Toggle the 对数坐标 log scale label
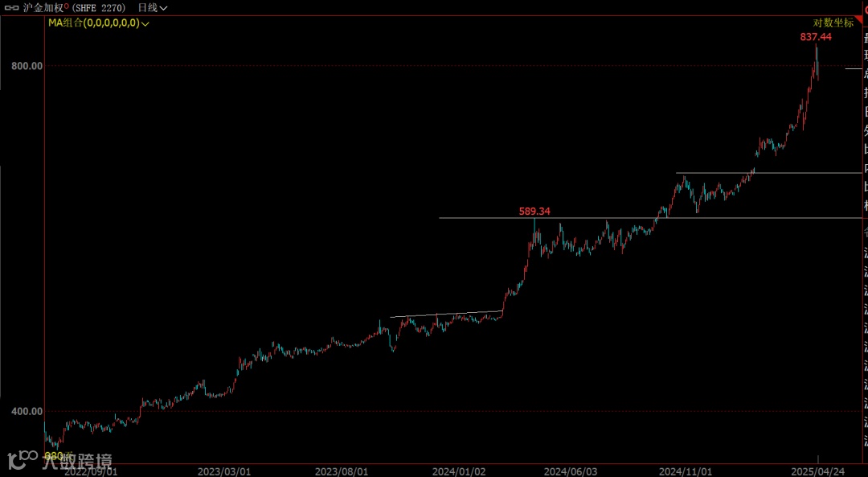The height and width of the screenshot is (477, 868). [x=833, y=23]
